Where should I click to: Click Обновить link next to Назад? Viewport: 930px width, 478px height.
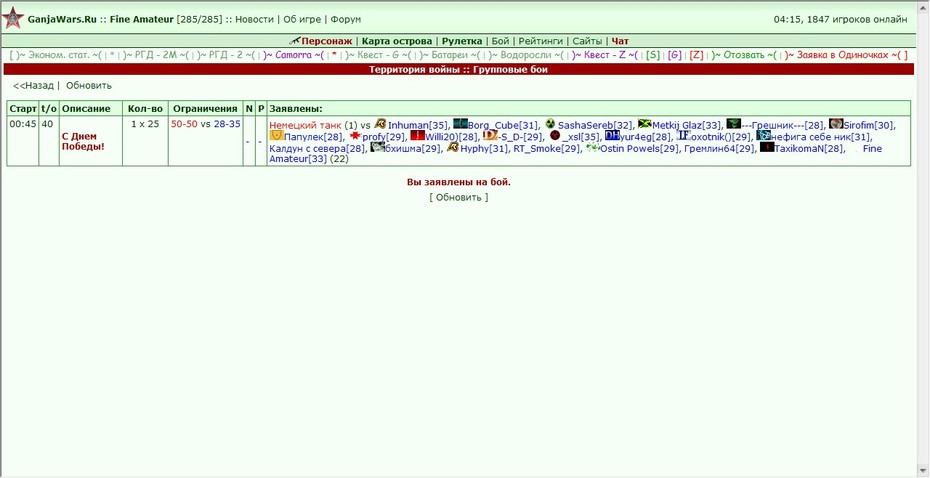point(89,85)
